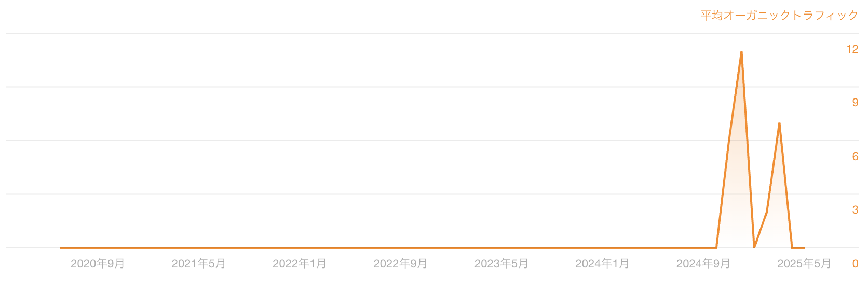Click the y-axis value 9
868x282 pixels.
tap(855, 103)
